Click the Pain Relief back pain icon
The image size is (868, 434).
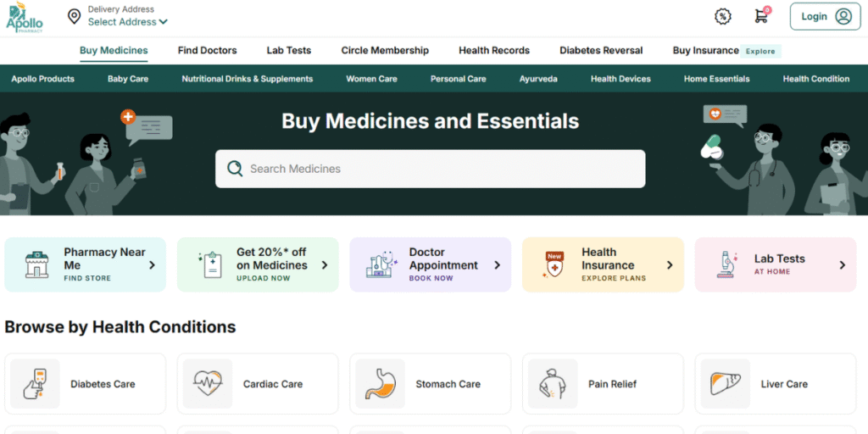coord(553,384)
